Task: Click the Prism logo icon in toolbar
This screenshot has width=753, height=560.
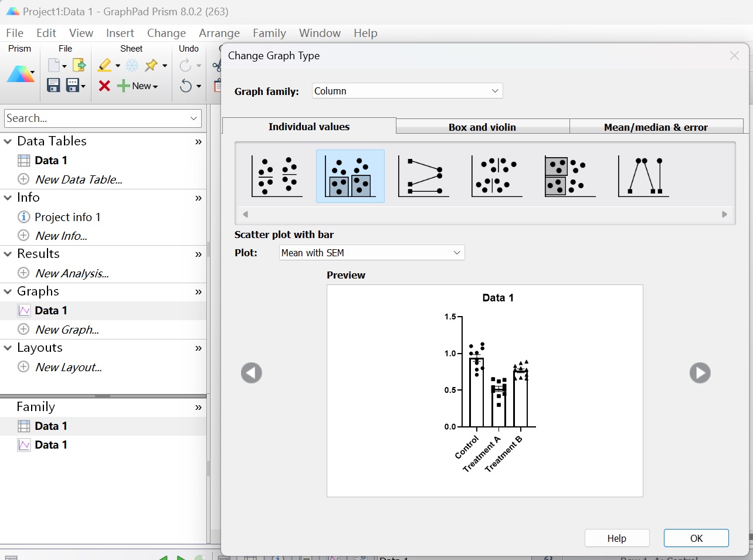Action: point(20,74)
